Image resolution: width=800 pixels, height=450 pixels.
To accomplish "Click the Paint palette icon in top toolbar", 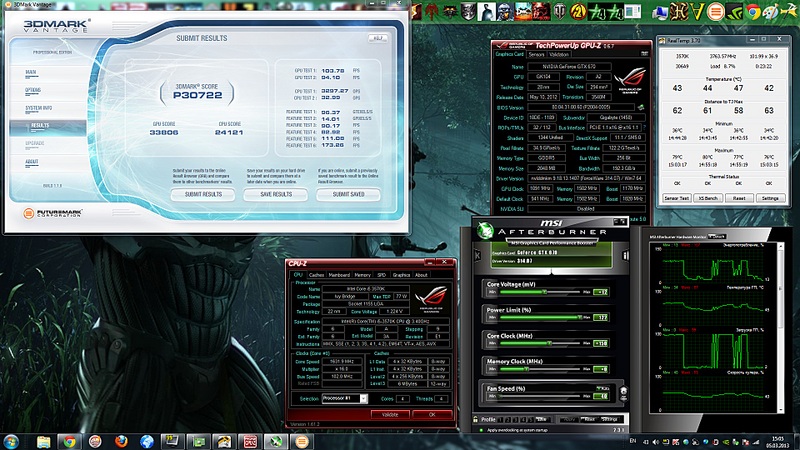I will coord(771,11).
